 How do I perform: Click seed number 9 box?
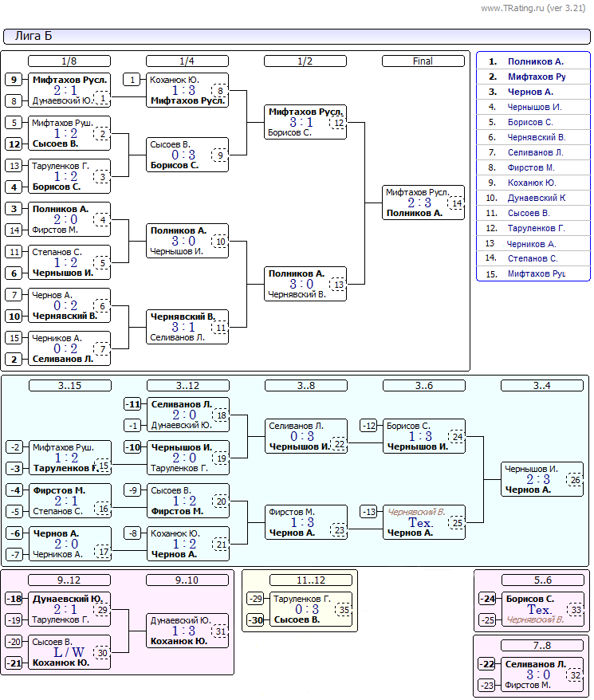pyautogui.click(x=14, y=80)
